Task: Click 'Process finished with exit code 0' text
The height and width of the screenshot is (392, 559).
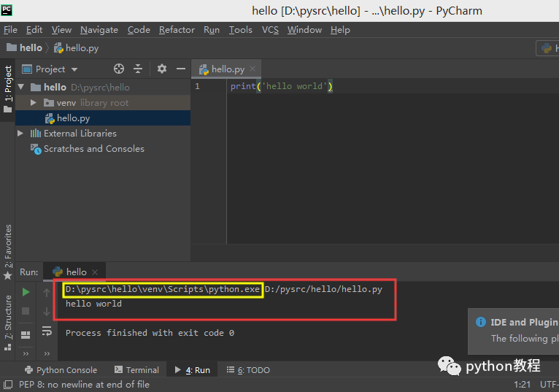Action: (x=150, y=333)
